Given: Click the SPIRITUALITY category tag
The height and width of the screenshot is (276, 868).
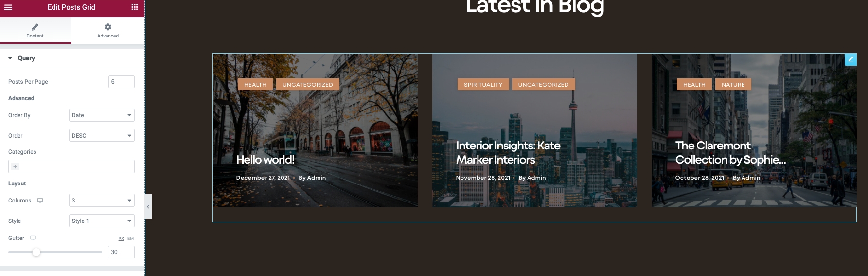Looking at the screenshot, I should (x=483, y=85).
